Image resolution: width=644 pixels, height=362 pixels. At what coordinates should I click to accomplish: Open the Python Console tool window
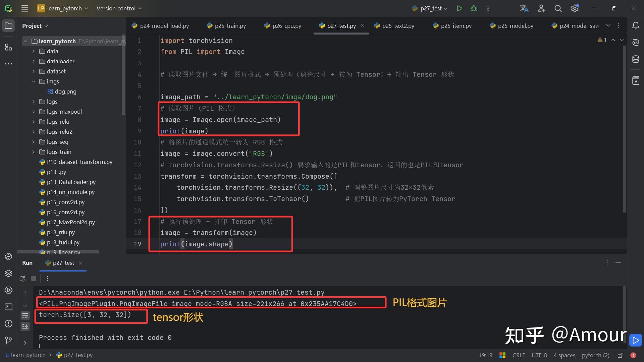pos(8,257)
